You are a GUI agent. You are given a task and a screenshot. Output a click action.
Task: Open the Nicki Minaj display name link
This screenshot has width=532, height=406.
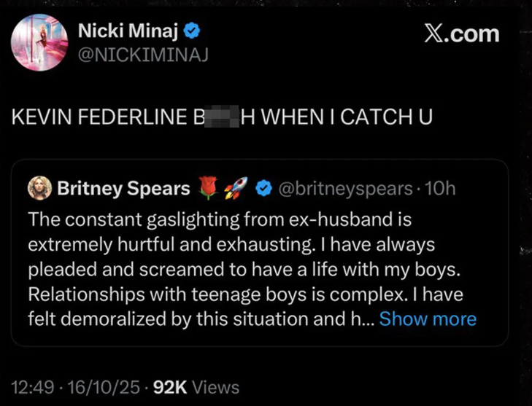[x=129, y=31]
